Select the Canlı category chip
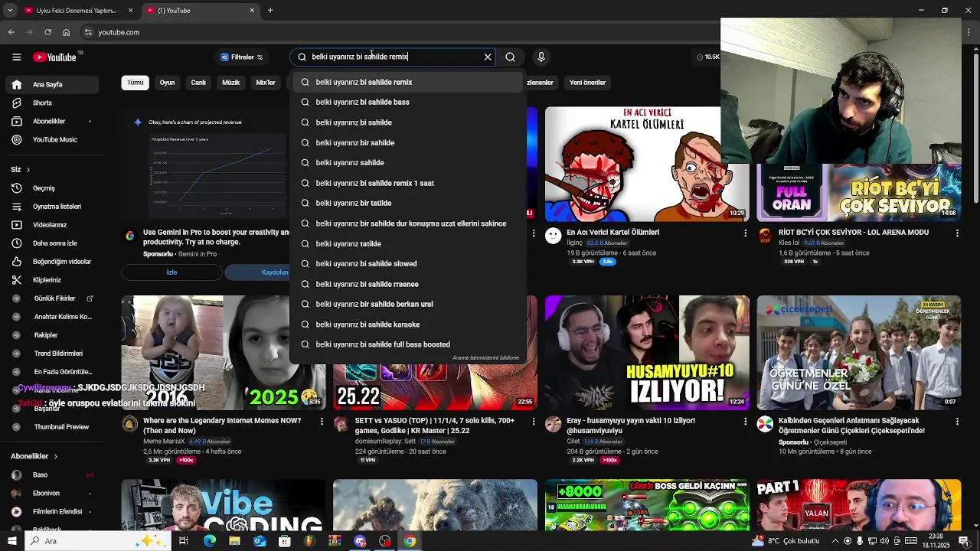Image resolution: width=980 pixels, height=551 pixels. 198,83
